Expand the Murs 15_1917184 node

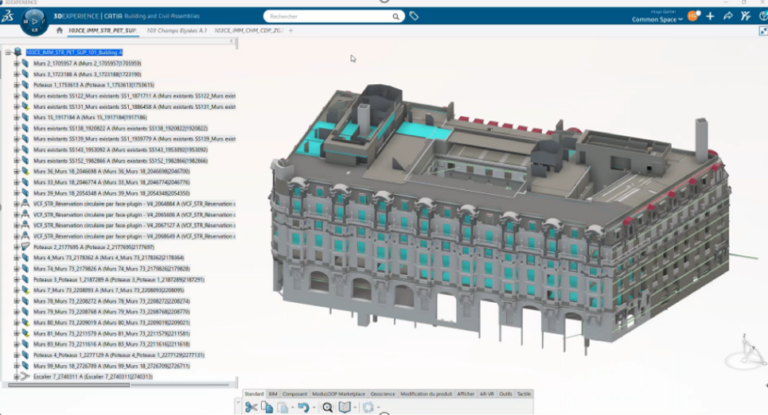(17, 117)
